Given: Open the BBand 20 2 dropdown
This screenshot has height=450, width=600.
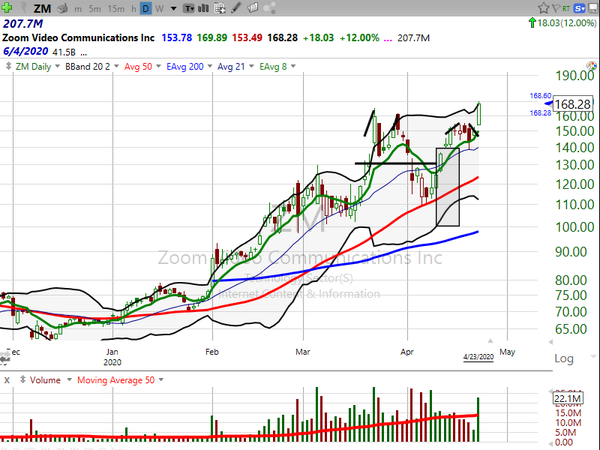Looking at the screenshot, I should (116, 66).
